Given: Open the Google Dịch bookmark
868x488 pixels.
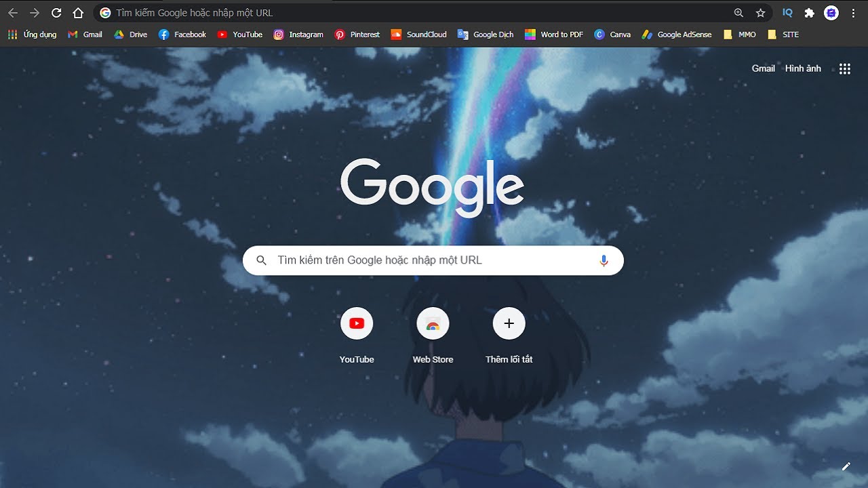Looking at the screenshot, I should [486, 35].
